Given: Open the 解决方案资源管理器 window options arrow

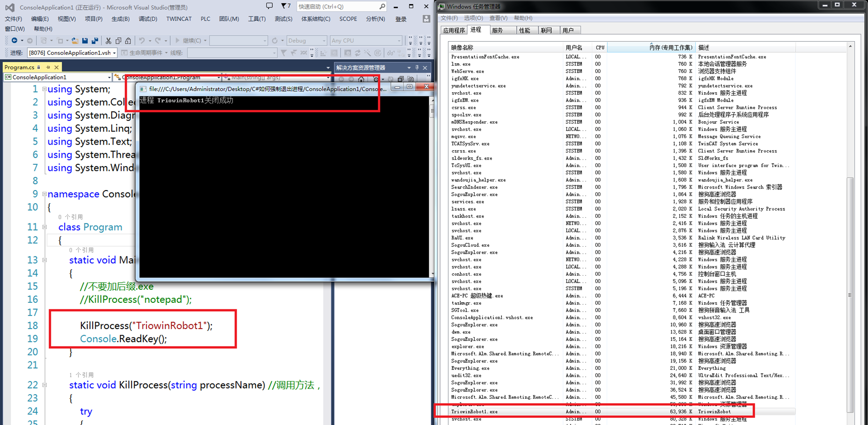Looking at the screenshot, I should (409, 68).
